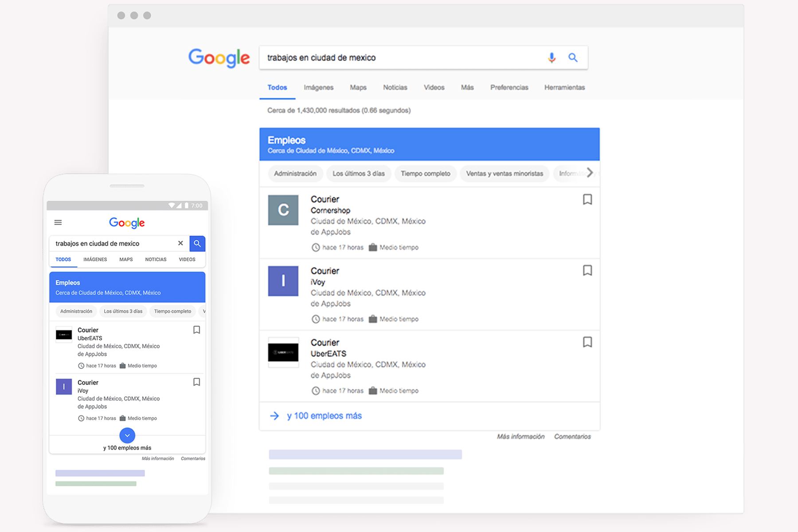Click the desktop blue search magnifier icon

click(x=573, y=58)
